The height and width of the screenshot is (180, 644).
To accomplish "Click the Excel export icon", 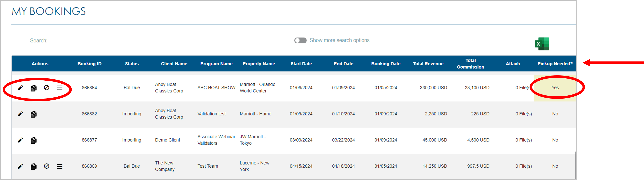I will tap(541, 44).
